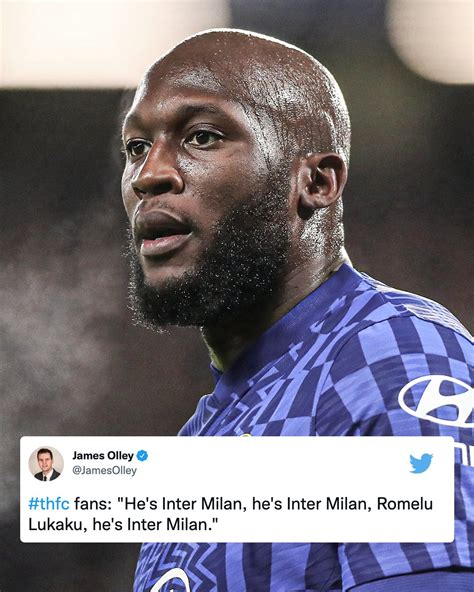Follow the #thfc hashtag link
The width and height of the screenshot is (474, 592).
point(49,504)
